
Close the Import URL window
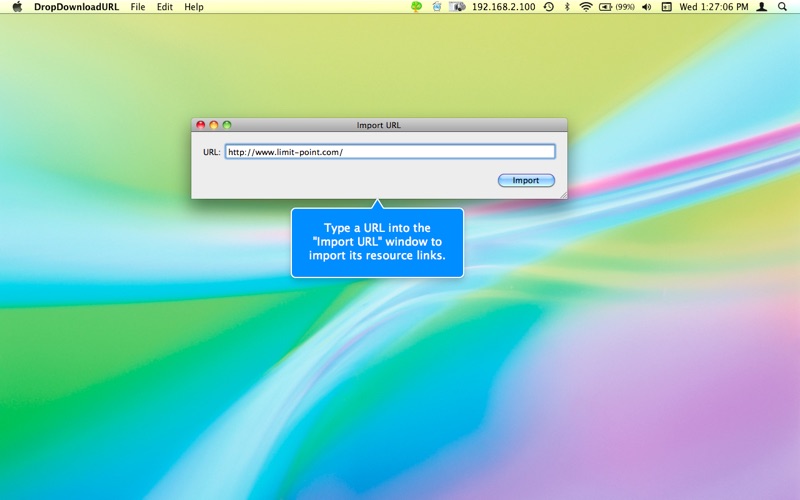201,125
